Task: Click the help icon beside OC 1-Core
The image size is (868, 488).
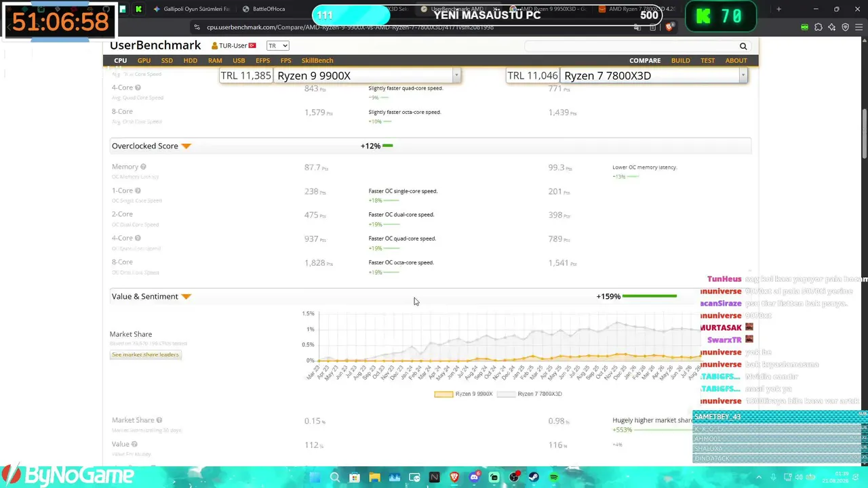Action: tap(138, 190)
